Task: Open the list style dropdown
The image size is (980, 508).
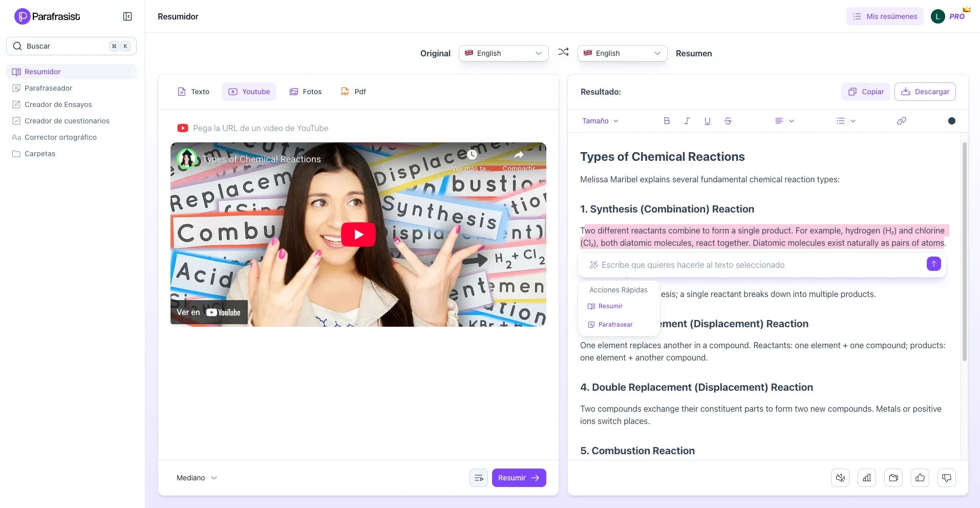Action: (846, 121)
